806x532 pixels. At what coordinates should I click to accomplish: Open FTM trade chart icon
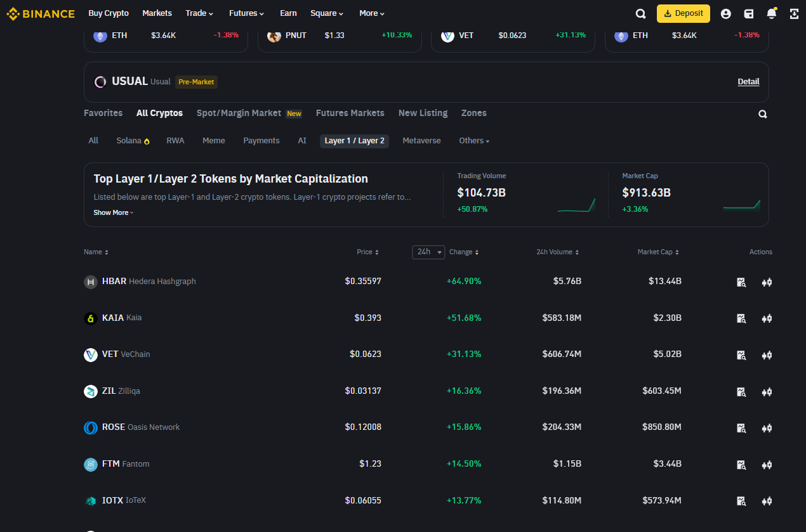coord(767,465)
